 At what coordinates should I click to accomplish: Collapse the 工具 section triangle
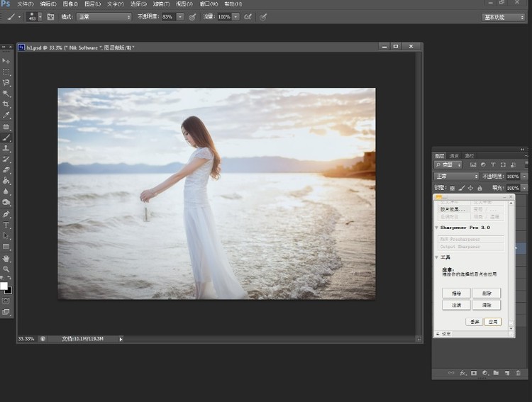pyautogui.click(x=437, y=257)
